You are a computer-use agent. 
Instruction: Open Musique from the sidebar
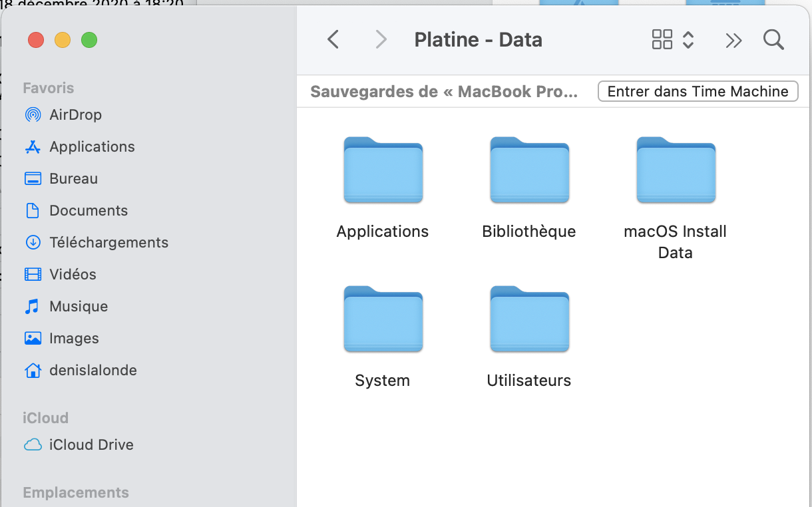point(78,306)
